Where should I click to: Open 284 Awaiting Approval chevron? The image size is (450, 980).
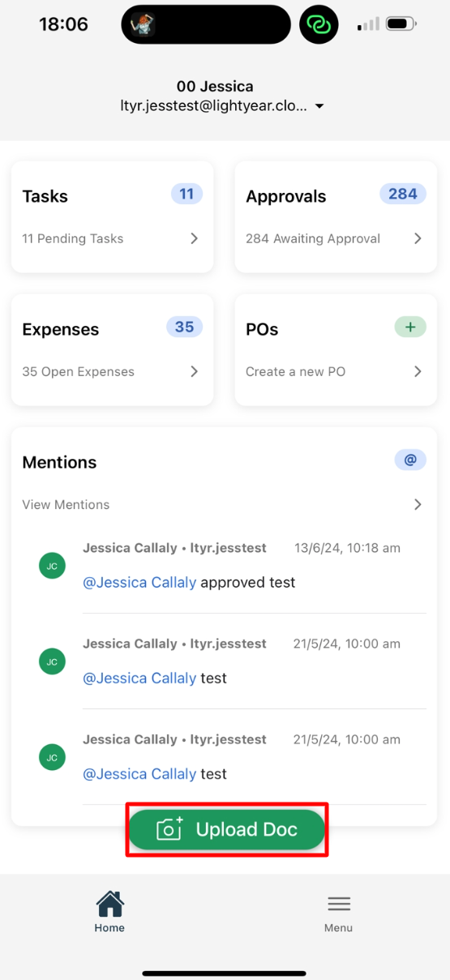[418, 238]
